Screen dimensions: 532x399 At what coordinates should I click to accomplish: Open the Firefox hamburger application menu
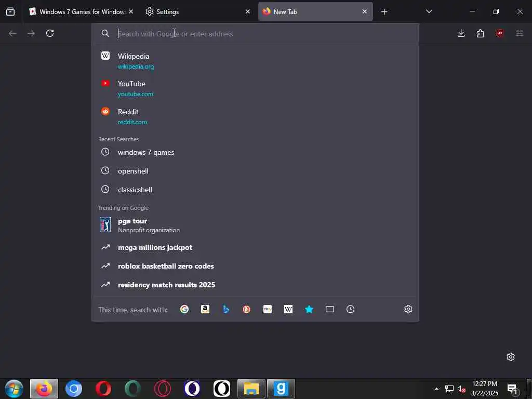coord(520,33)
